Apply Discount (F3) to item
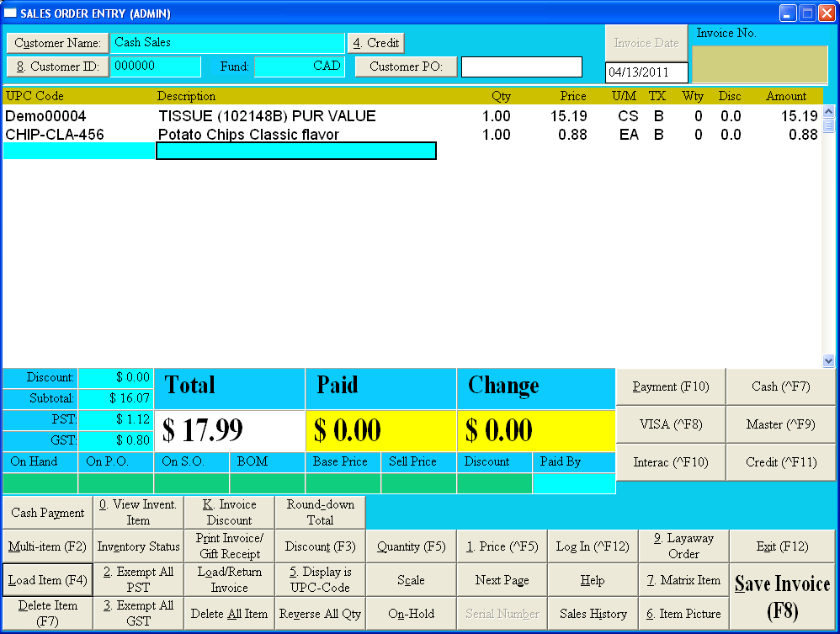840x634 pixels. 320,546
